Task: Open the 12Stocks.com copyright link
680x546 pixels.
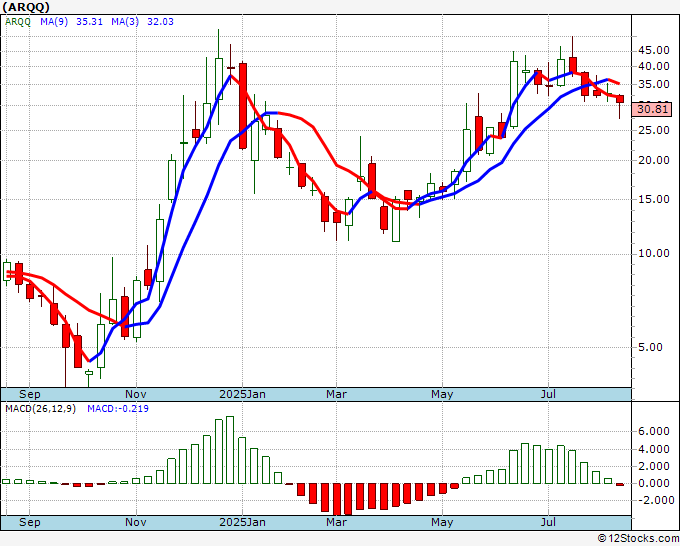Action: tap(638, 538)
